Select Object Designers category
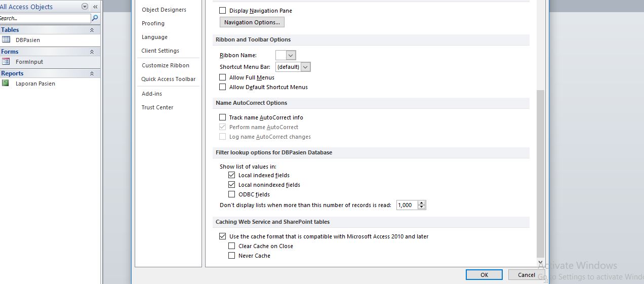This screenshot has width=644, height=284. click(164, 10)
